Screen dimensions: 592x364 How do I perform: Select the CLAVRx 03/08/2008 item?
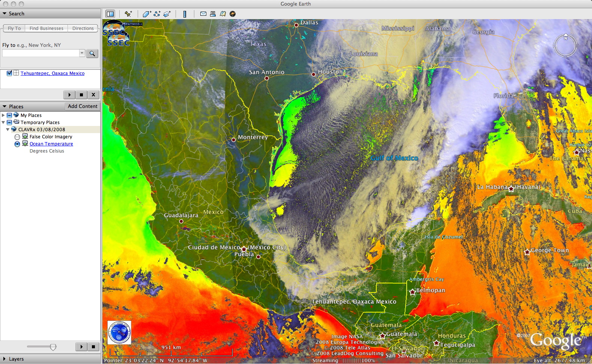pos(42,130)
